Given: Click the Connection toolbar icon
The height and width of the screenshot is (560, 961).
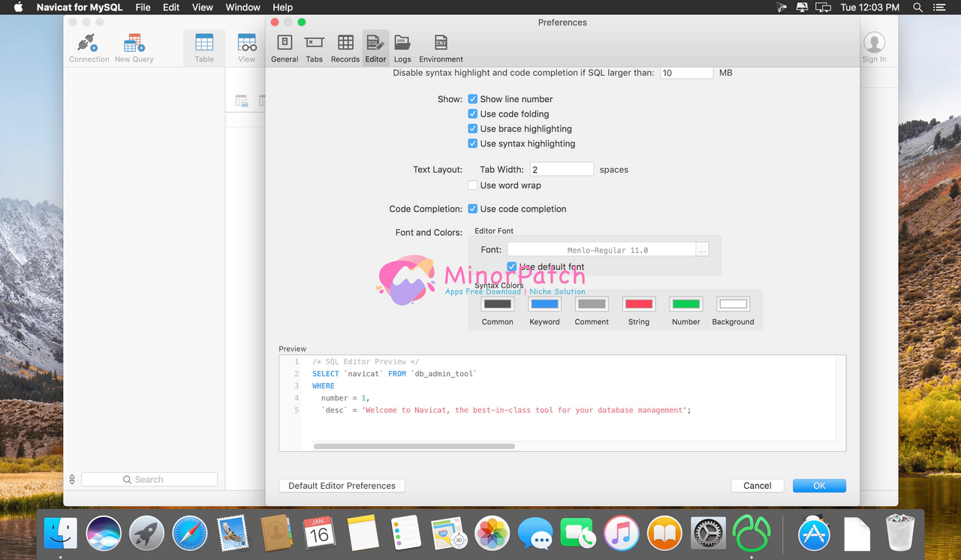Looking at the screenshot, I should point(89,48).
